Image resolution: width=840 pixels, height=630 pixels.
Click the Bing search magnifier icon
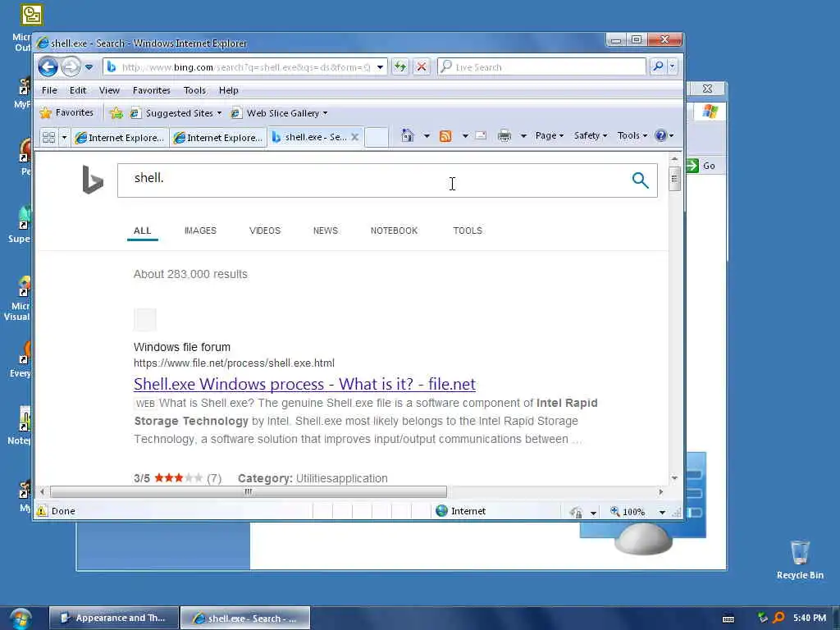640,180
